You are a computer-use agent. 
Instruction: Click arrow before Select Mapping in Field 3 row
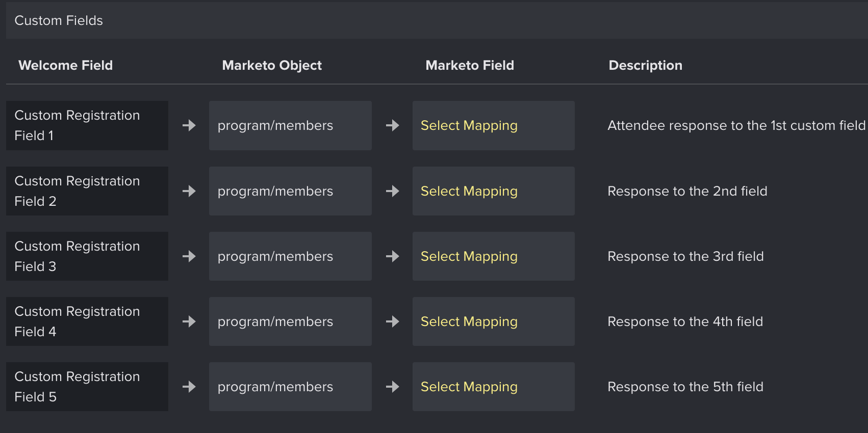(393, 256)
